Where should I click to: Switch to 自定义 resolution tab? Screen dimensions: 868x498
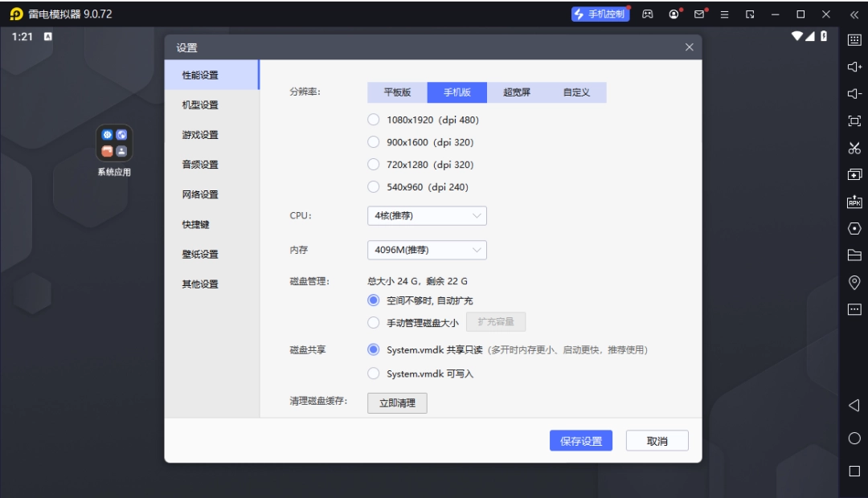tap(577, 92)
